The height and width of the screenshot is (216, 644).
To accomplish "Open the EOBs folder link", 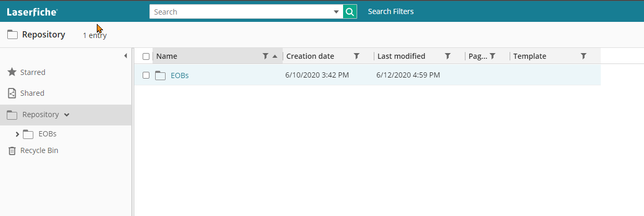I will pyautogui.click(x=180, y=75).
